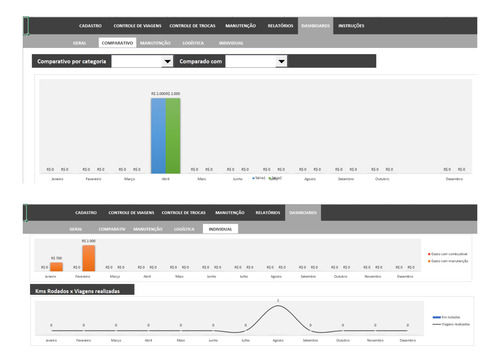The image size is (500, 362).
Task: Select the green April bar in chart
Action: [173, 136]
